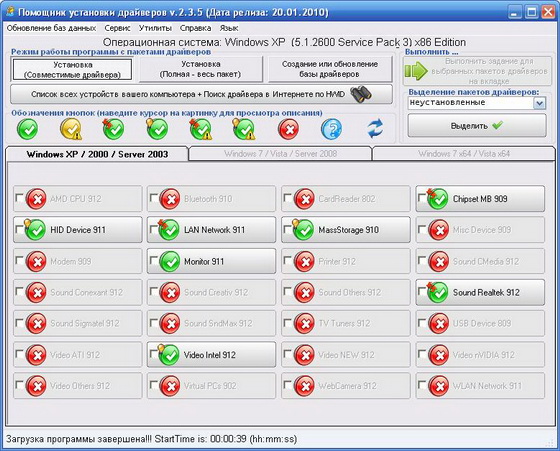
Task: Click the red X icon for Modem 909
Action: (x=36, y=261)
